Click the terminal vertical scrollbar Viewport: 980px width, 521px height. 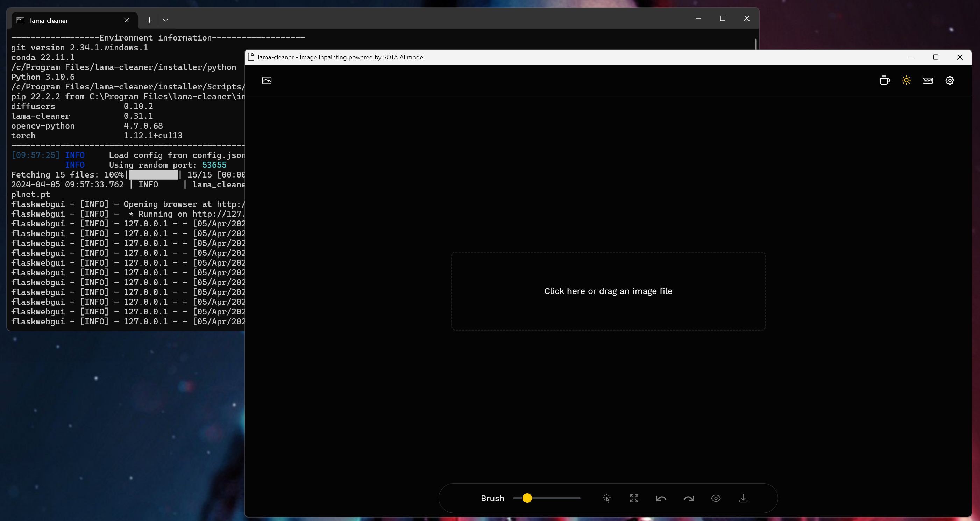(x=755, y=43)
